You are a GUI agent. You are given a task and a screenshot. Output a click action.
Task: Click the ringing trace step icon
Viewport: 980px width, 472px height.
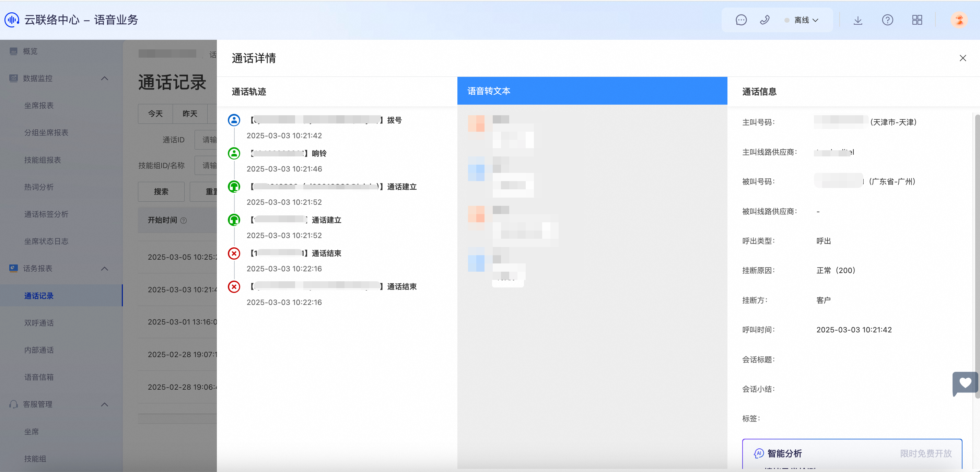pyautogui.click(x=234, y=153)
